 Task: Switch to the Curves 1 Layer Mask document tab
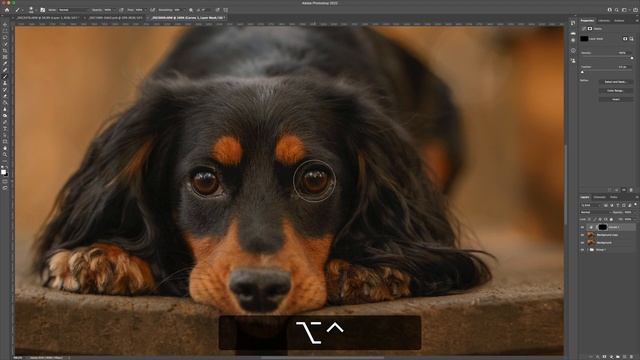pyautogui.click(x=187, y=18)
